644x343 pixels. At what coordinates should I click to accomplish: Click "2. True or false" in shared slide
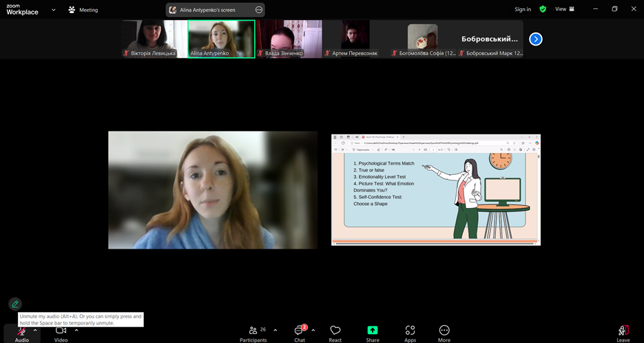(368, 170)
